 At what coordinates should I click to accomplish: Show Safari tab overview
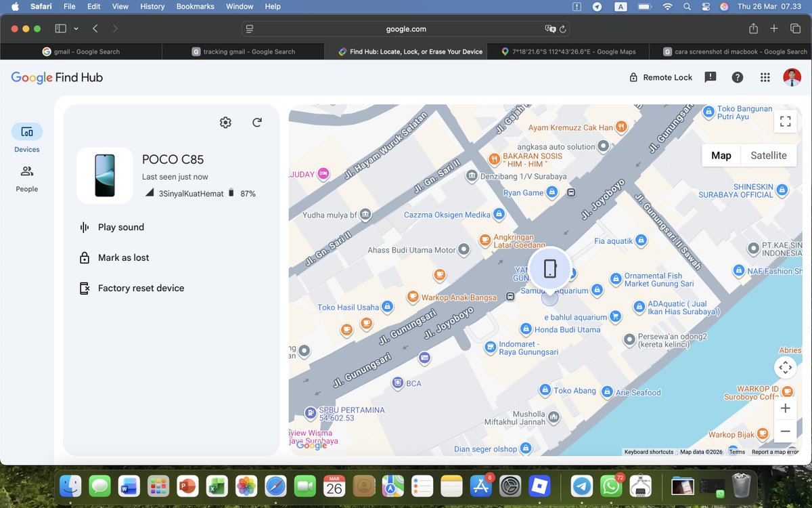[795, 28]
